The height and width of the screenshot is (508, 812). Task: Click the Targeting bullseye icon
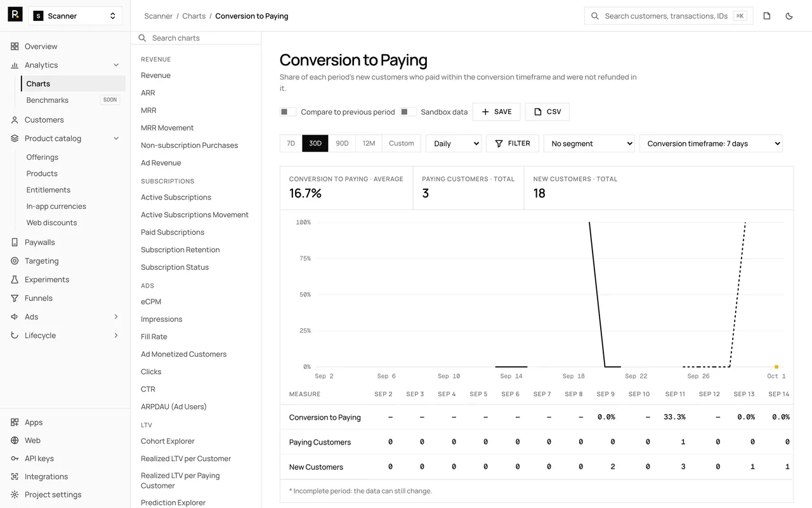point(15,261)
